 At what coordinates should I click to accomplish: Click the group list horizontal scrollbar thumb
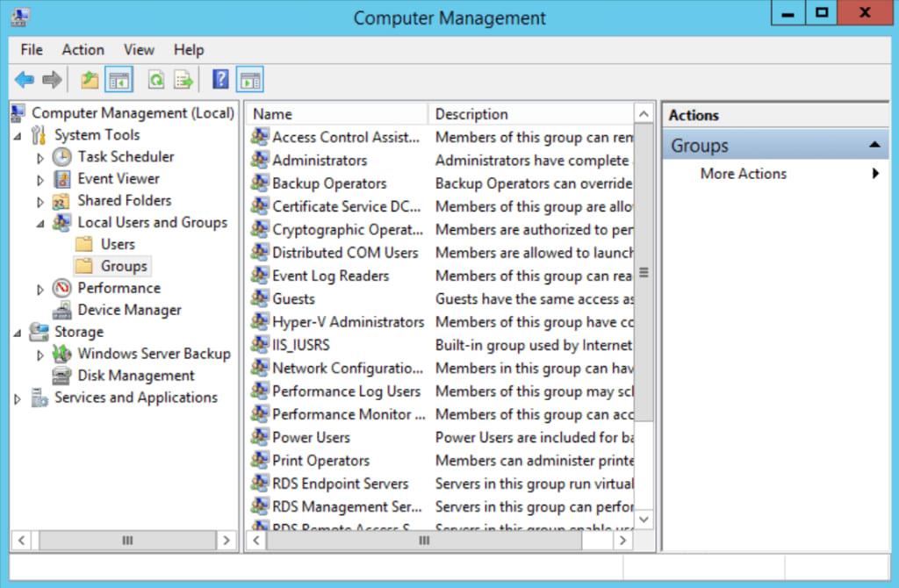424,540
